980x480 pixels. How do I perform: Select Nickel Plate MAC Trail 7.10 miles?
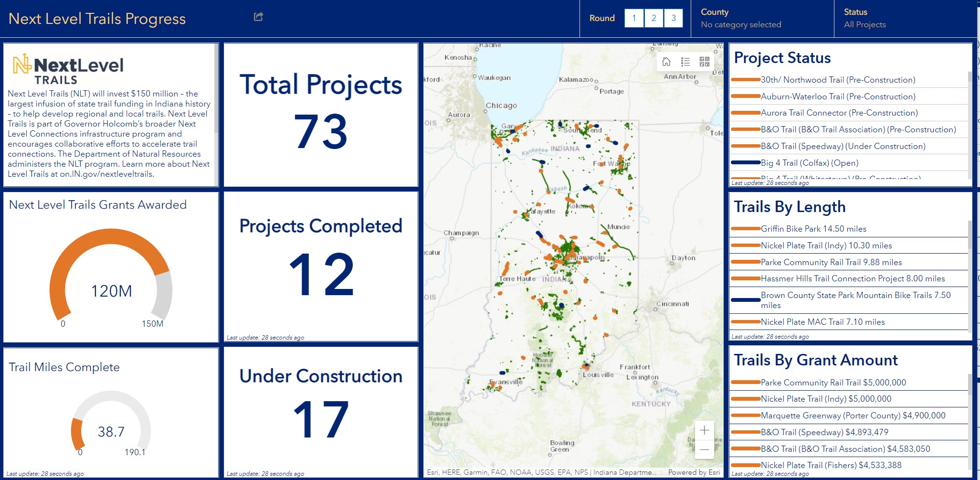(x=822, y=322)
